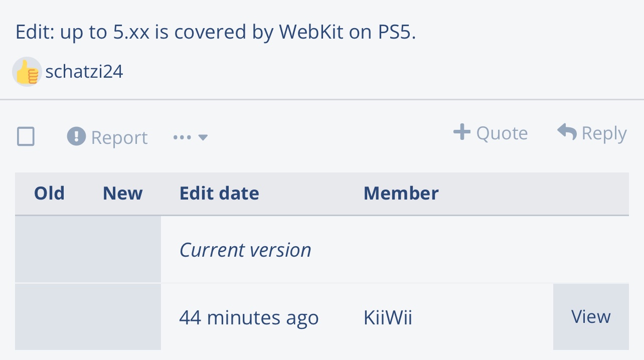This screenshot has height=360, width=644.
Task: Click the Edit date column header
Action: tap(219, 194)
